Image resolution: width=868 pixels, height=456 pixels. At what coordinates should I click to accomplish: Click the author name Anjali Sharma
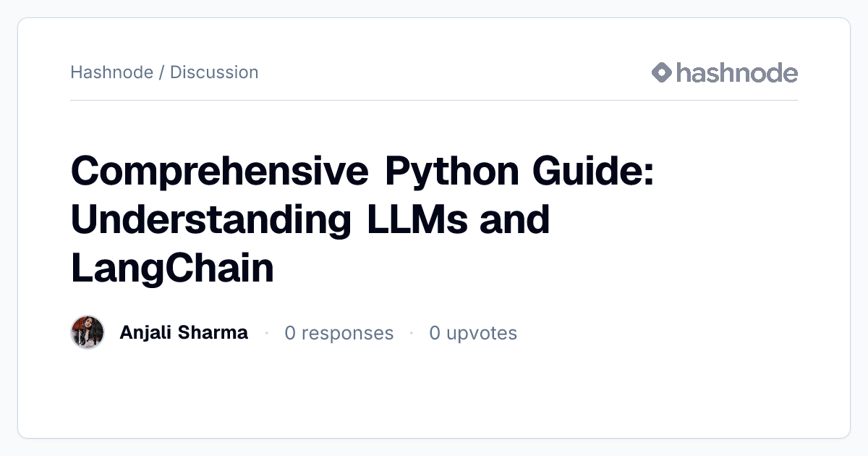tap(184, 333)
